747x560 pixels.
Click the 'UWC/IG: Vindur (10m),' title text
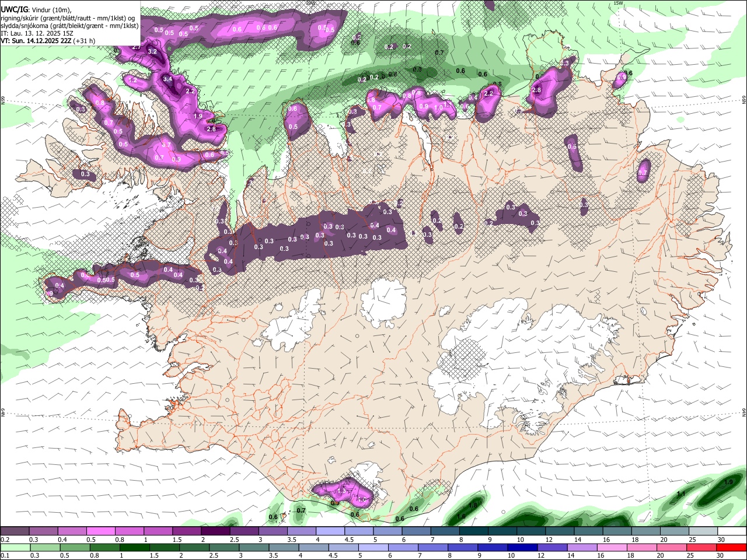[x=36, y=10]
